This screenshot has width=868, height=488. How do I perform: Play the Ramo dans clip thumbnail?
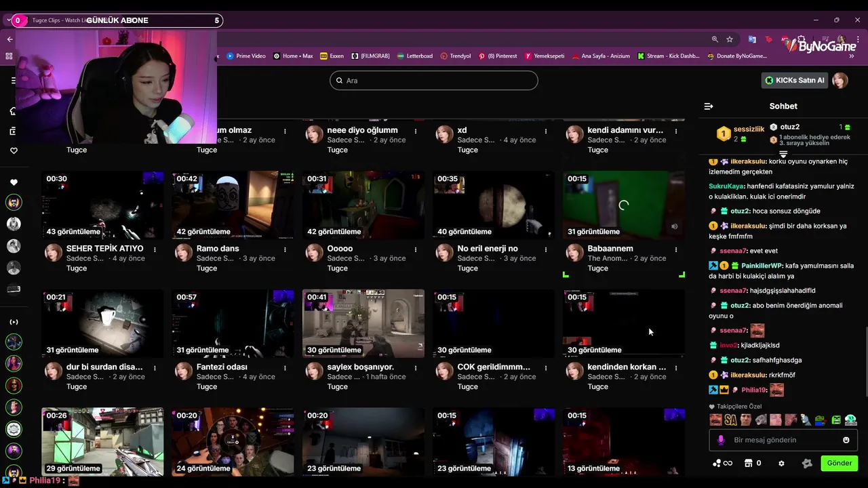point(233,205)
